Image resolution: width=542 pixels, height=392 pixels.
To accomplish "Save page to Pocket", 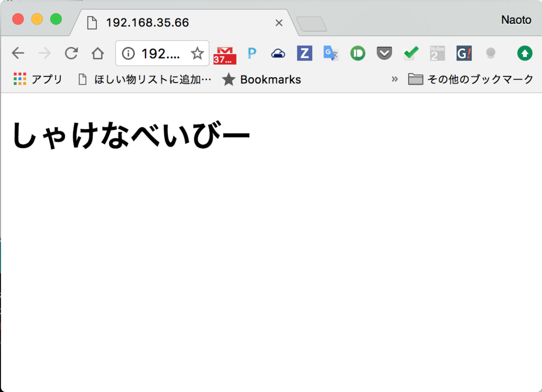I will [384, 53].
